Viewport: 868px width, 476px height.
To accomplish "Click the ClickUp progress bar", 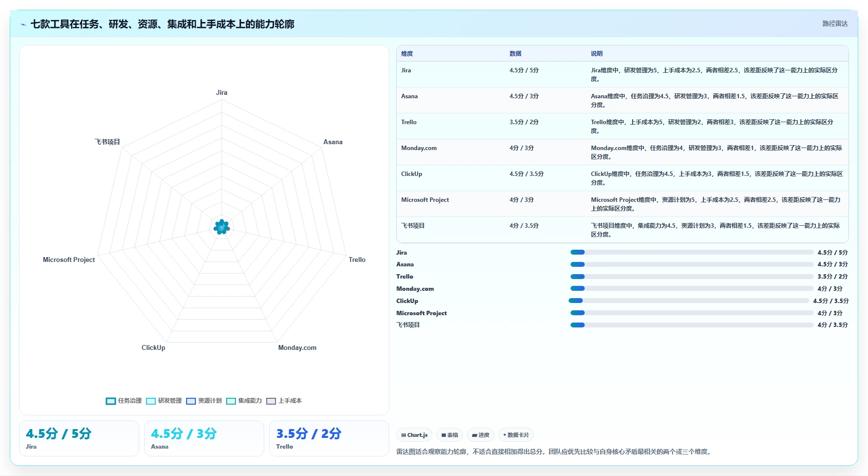I will [x=689, y=301].
